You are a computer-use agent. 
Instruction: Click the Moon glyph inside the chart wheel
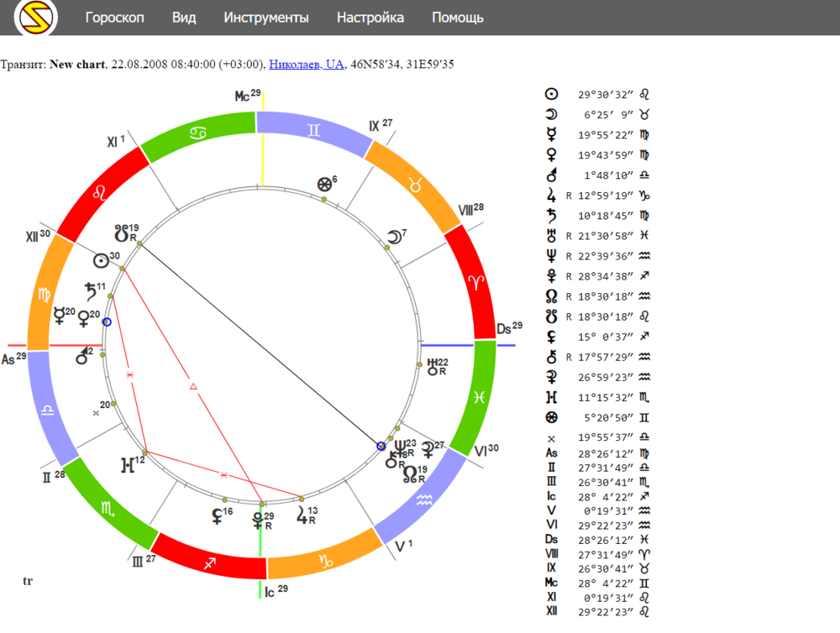coord(394,237)
